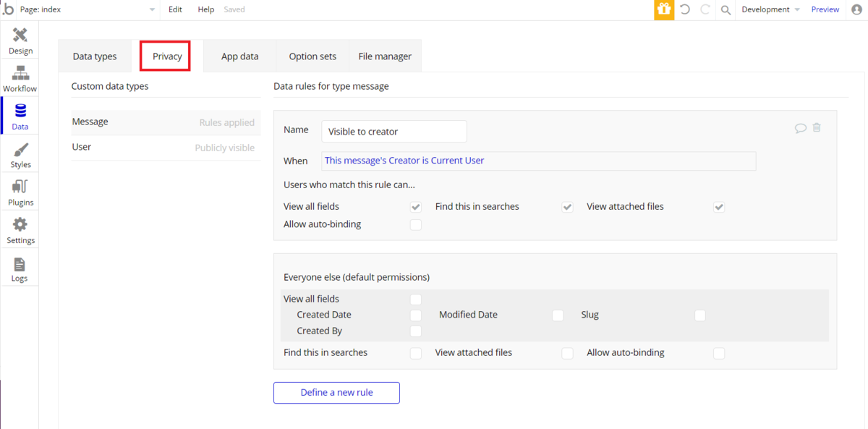Screen dimensions: 868x429
Task: Open the Logs section
Action: tap(20, 268)
